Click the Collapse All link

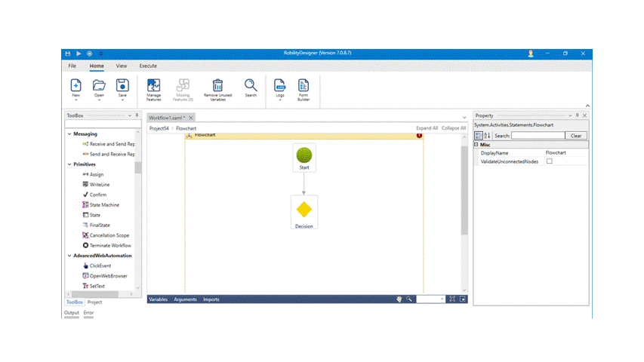[454, 128]
